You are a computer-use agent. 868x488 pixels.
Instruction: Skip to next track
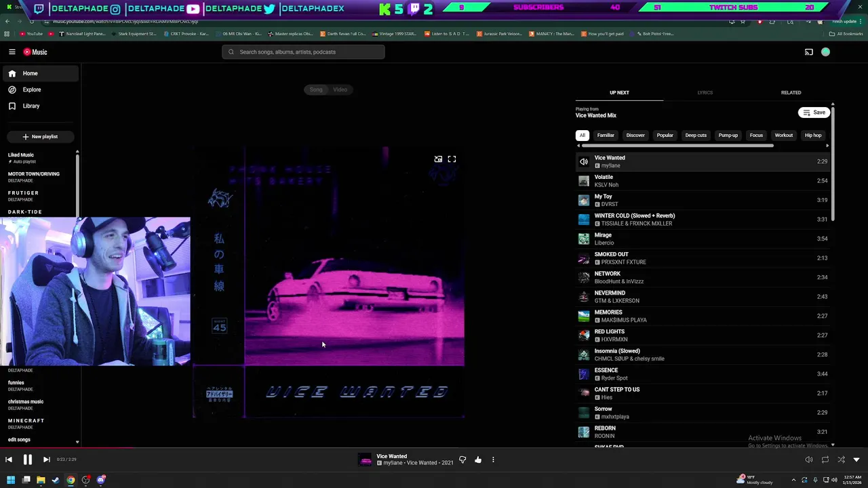(x=46, y=460)
